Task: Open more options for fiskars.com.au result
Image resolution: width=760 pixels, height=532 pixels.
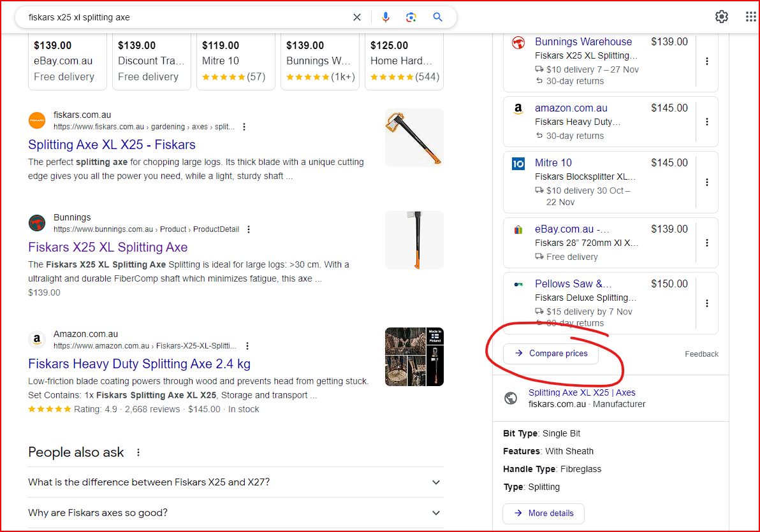Action: [x=244, y=127]
